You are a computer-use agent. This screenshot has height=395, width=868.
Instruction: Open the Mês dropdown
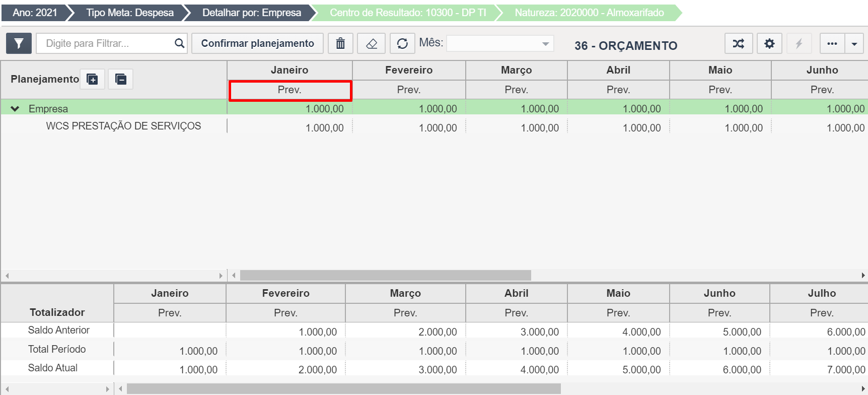tap(500, 43)
